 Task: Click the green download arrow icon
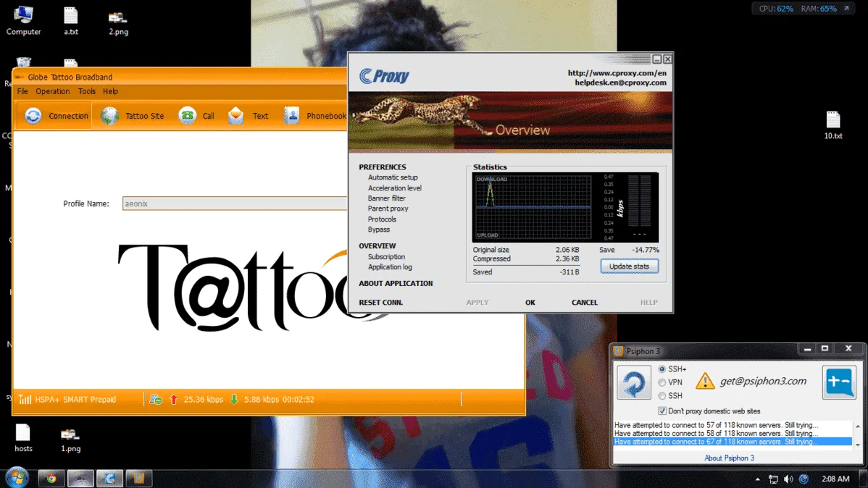(x=234, y=400)
